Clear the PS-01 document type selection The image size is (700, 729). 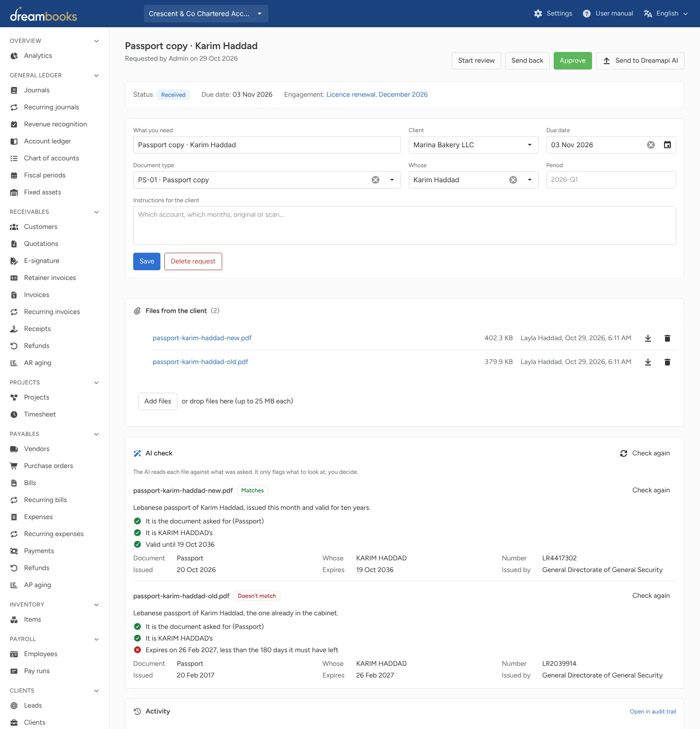[376, 180]
